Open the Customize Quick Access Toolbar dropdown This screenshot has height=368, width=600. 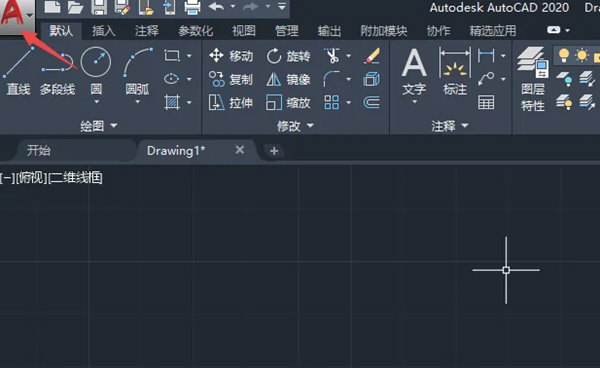(282, 7)
